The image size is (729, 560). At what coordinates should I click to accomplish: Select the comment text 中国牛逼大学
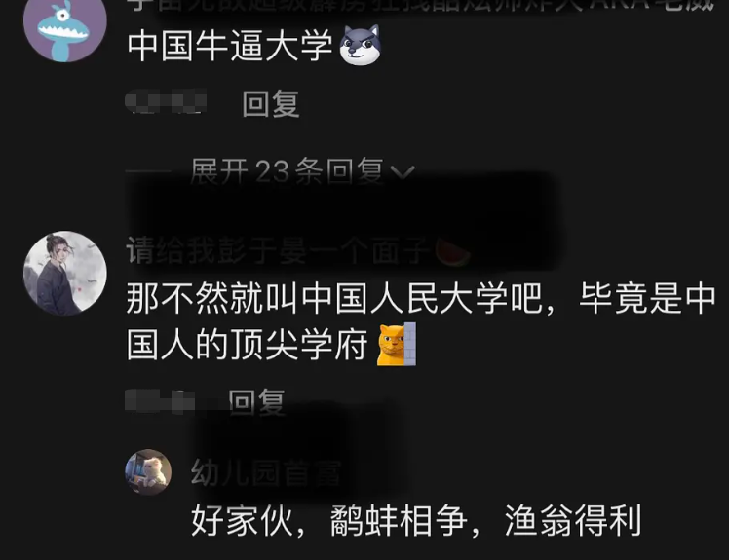[230, 46]
